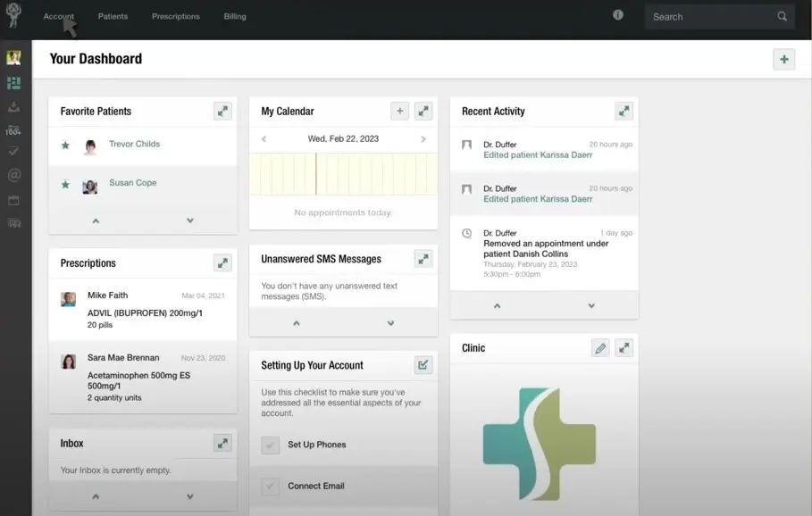
Task: Advance the calendar to the next day
Action: 423,138
